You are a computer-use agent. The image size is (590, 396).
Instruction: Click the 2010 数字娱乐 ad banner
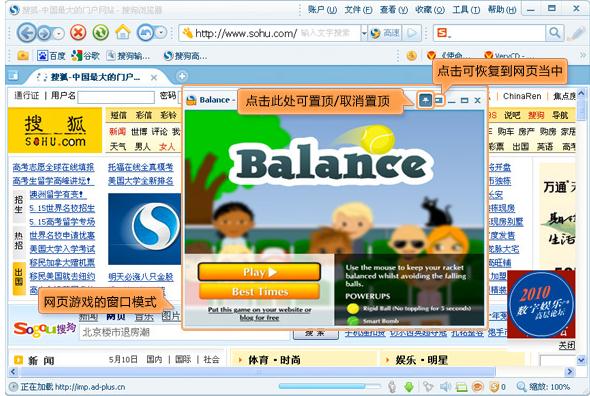point(541,304)
